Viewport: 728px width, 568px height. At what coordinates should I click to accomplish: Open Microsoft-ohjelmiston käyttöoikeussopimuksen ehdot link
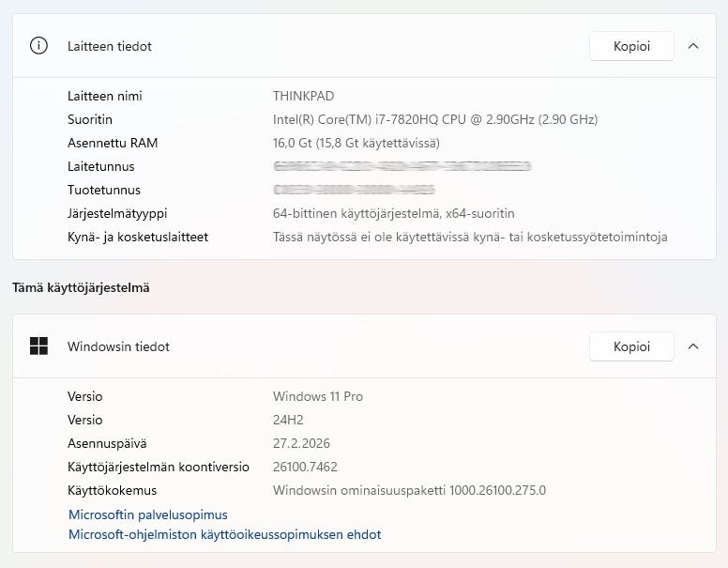224,535
